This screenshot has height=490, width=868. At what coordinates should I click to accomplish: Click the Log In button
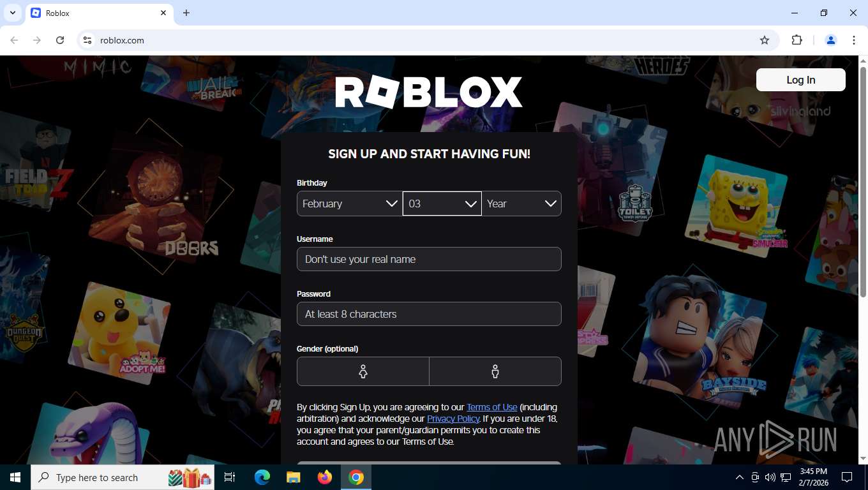coord(800,80)
